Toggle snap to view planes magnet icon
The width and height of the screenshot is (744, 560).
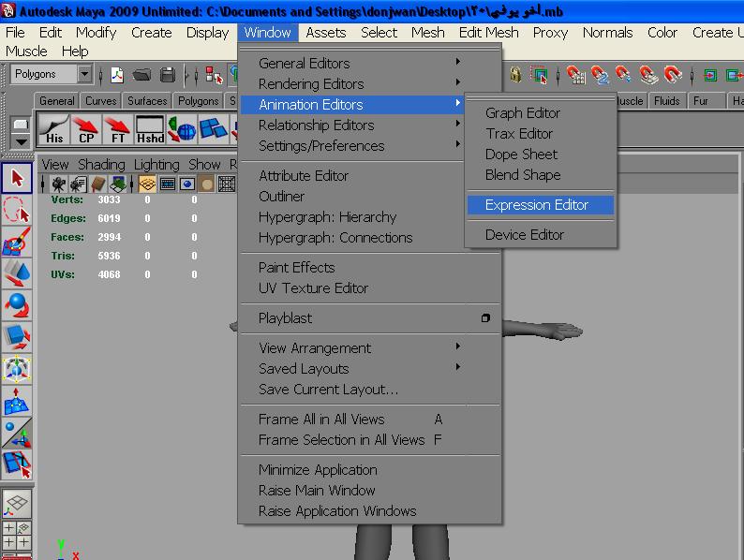(x=647, y=74)
